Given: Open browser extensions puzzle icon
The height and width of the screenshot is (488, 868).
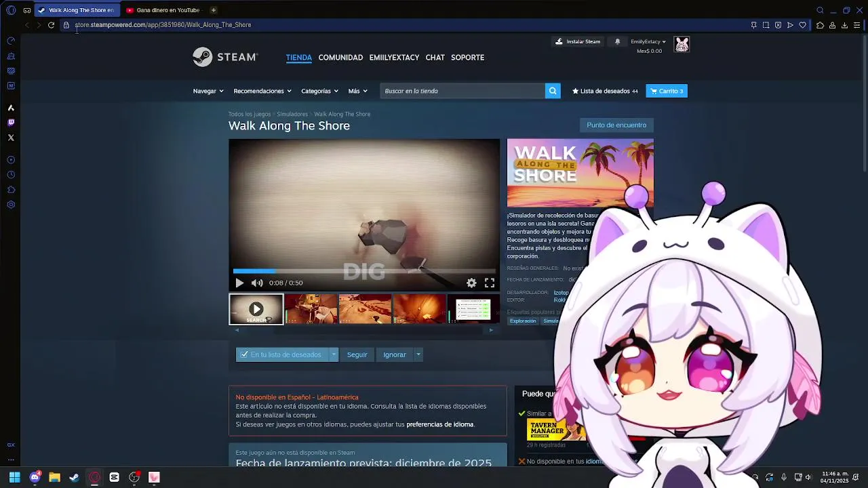Looking at the screenshot, I should coord(820,25).
